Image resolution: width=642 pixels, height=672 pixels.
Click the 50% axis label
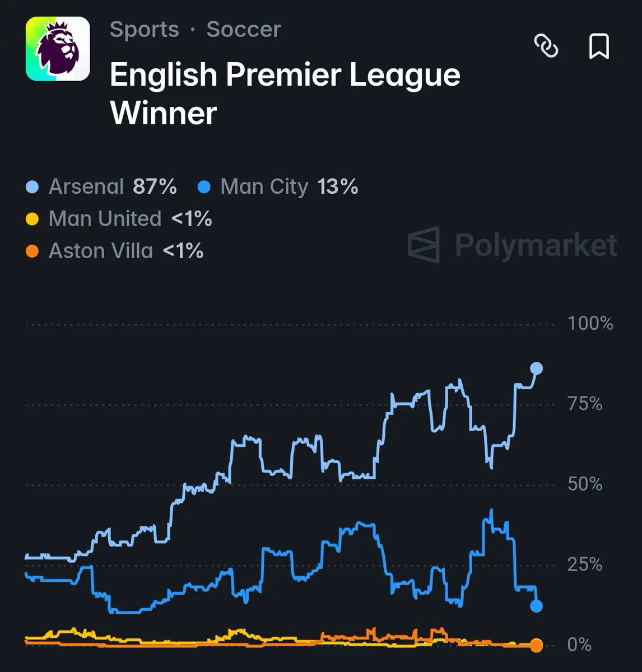(585, 484)
